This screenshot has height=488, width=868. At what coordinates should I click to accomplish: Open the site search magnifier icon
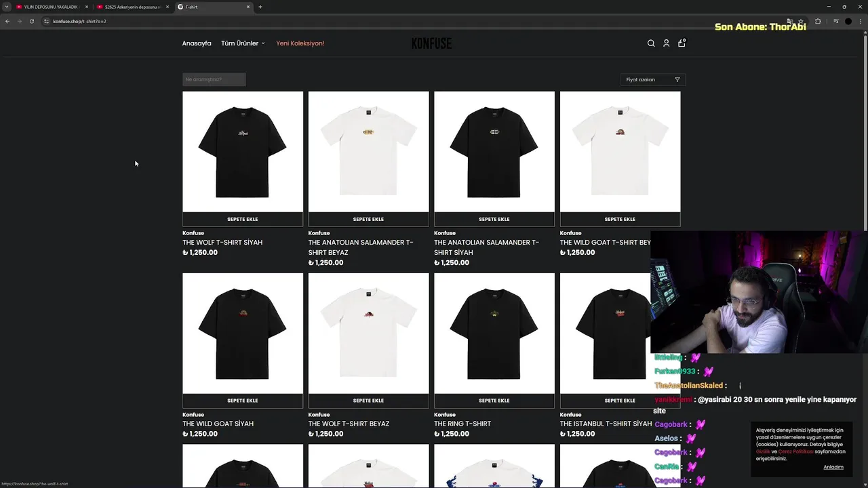(651, 43)
